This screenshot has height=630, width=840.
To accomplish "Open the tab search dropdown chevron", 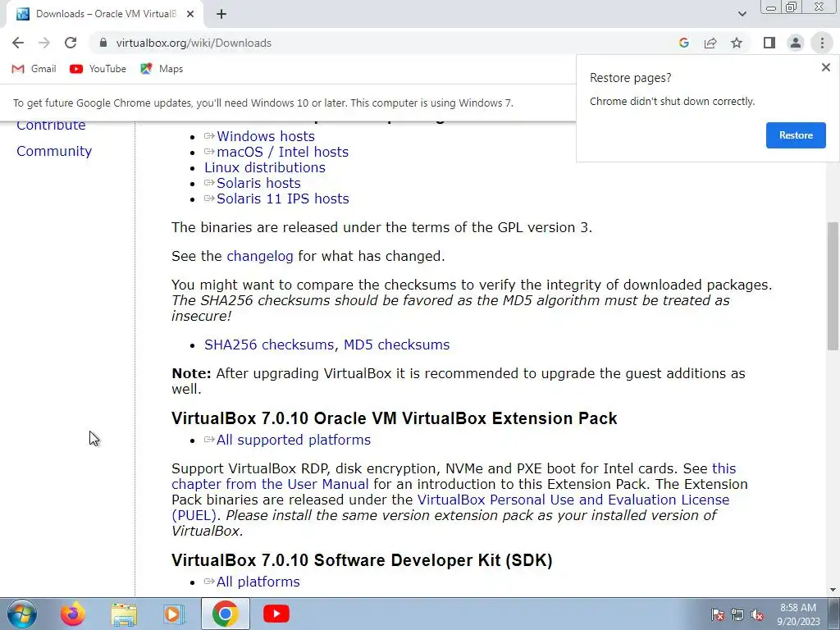I will click(x=742, y=14).
